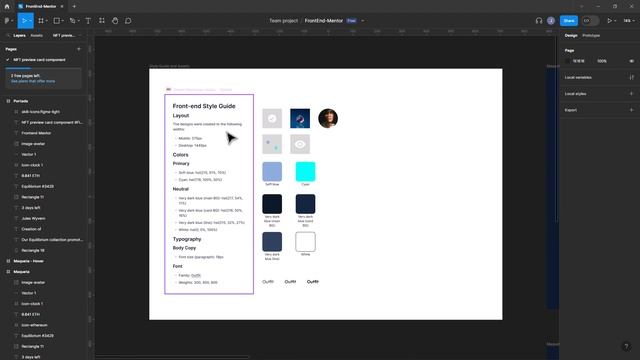Click the Figma file icon on FrontEnd-Mentor tab
The image size is (640, 360).
tap(20, 7)
